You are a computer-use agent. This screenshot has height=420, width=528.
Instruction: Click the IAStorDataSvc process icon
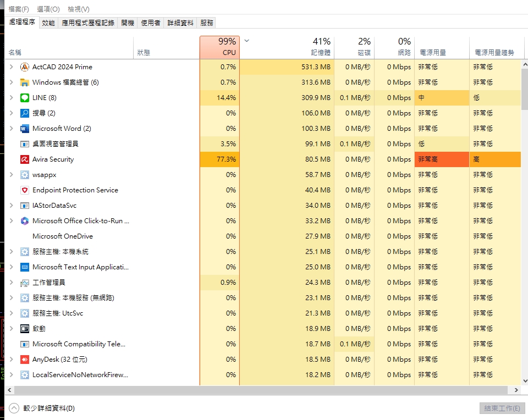coord(25,206)
